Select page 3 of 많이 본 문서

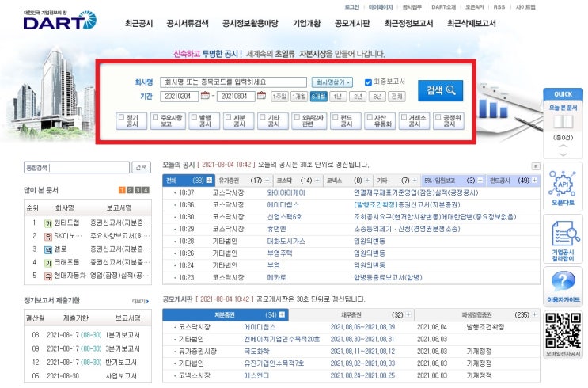[138, 190]
